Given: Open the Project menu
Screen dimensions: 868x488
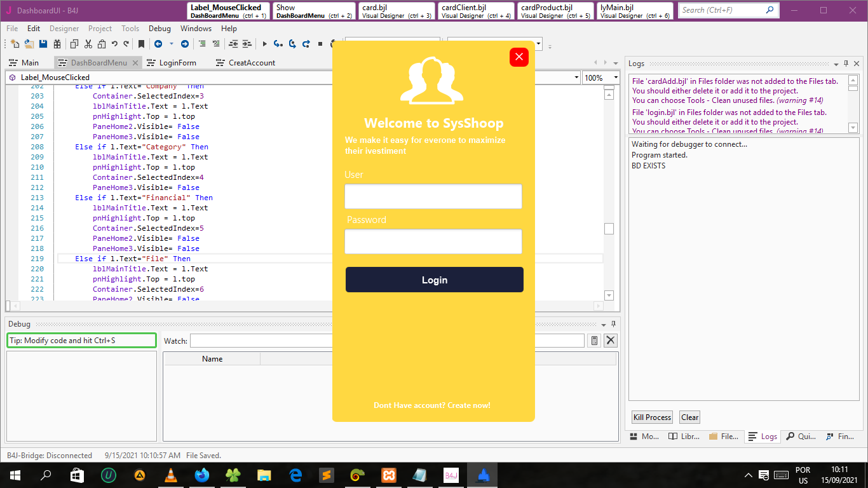Looking at the screenshot, I should point(100,29).
